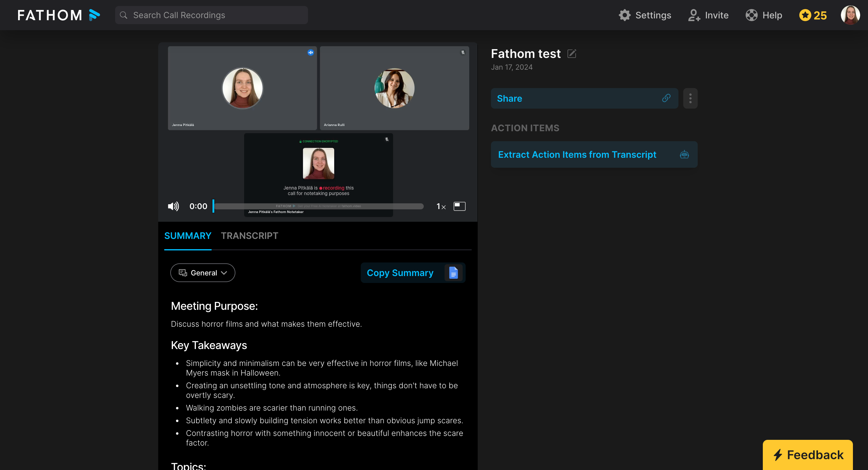
Task: Click Extract Action Items from Transcript
Action: [x=594, y=154]
